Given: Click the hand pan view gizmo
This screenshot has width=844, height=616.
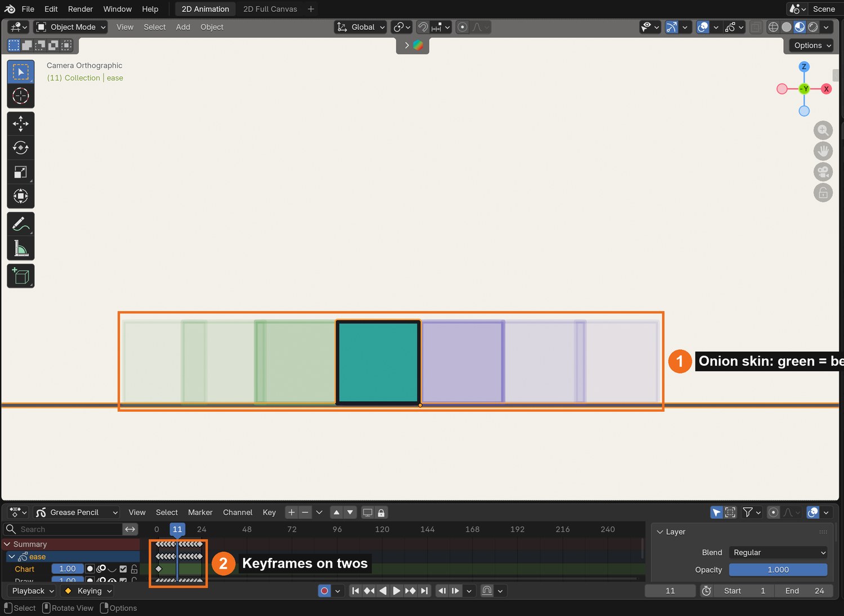Looking at the screenshot, I should click(x=823, y=151).
